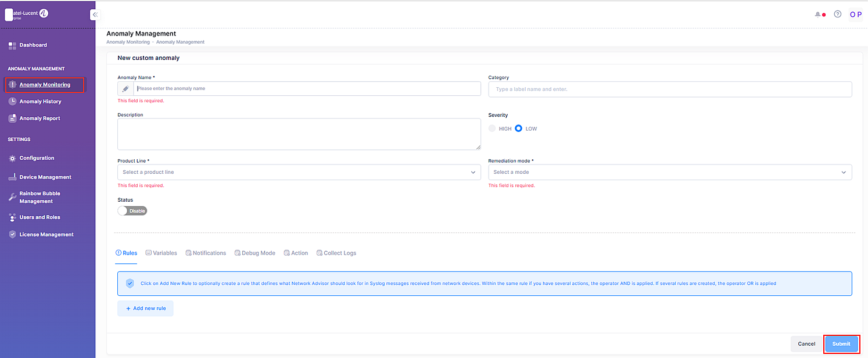Select the HIGH severity radio button
Image resolution: width=868 pixels, height=358 pixels.
click(x=493, y=128)
